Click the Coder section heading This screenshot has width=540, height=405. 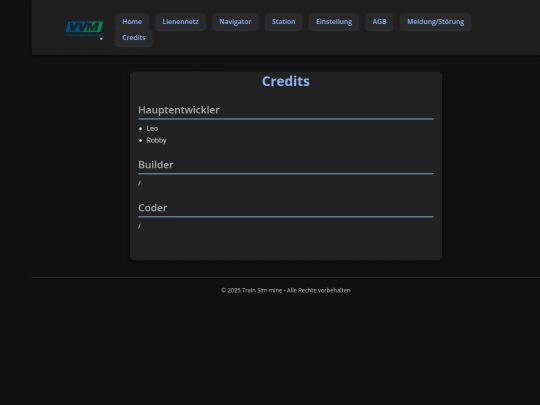(x=153, y=208)
